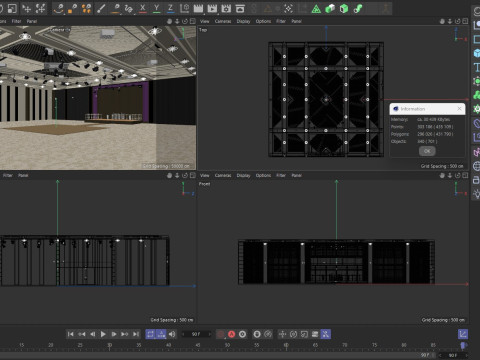Image resolution: width=480 pixels, height=360 pixels.
Task: Click the green outlined cube icon
Action: click(344, 9)
